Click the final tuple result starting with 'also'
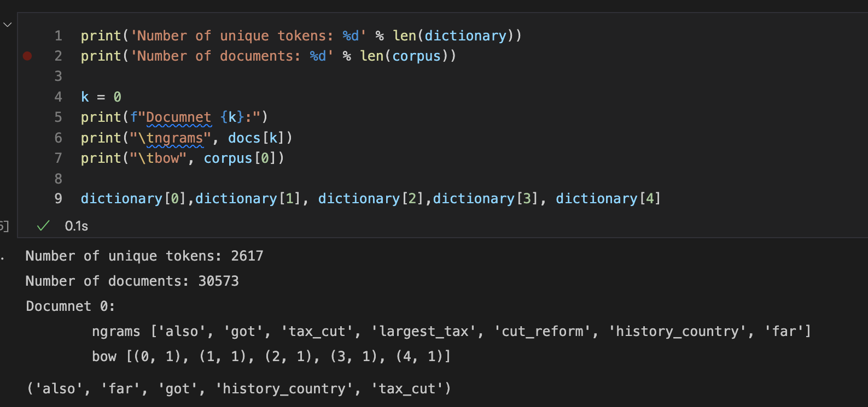 point(238,389)
